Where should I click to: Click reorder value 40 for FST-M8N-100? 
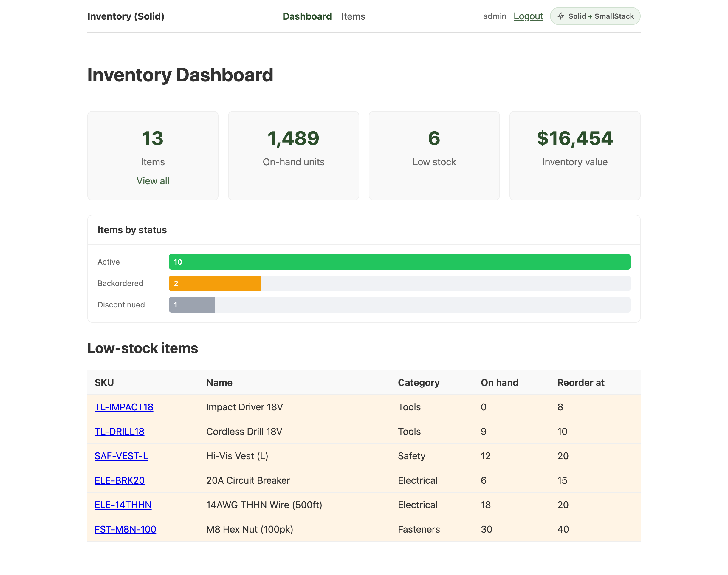coord(563,529)
